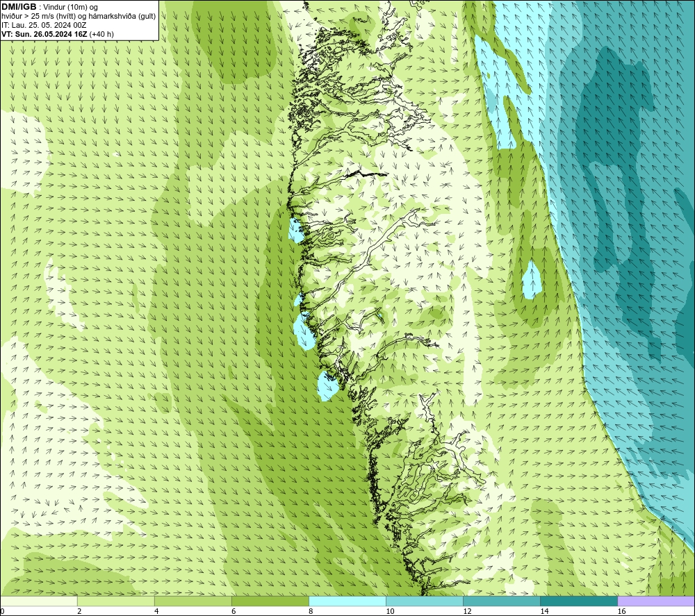Pick the 12–14 m/s teal legend swatch

501,601
